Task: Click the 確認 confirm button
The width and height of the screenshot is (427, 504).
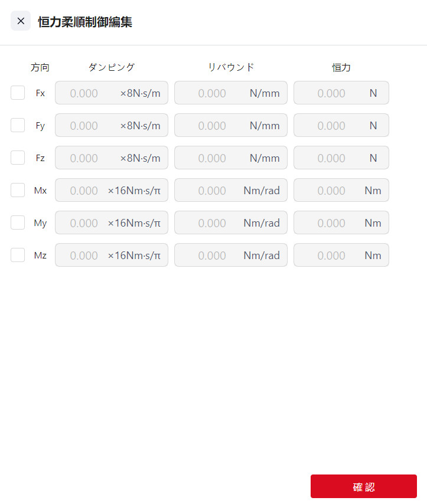Action: [363, 486]
